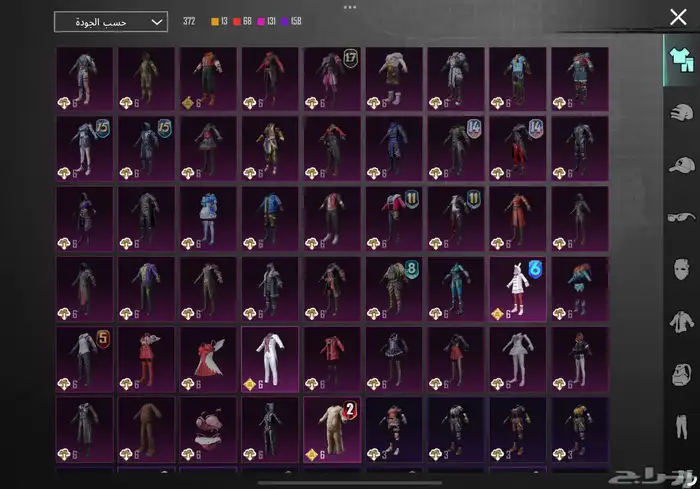This screenshot has width=700, height=489.
Task: Select the red hooded jacket outfit
Action: (x=332, y=359)
